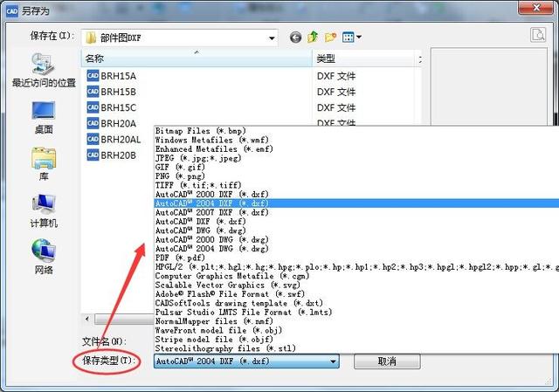The image size is (559, 392).
Task: Choose WaveFront model file (*.obj)
Action: pos(356,330)
